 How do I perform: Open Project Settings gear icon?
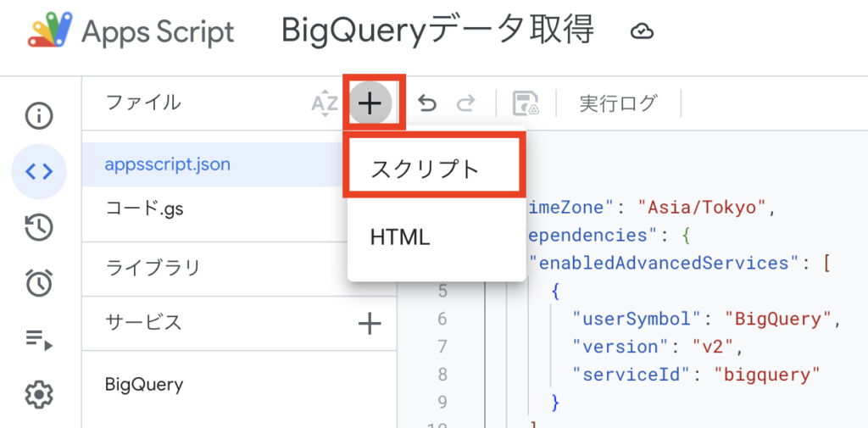click(x=39, y=395)
